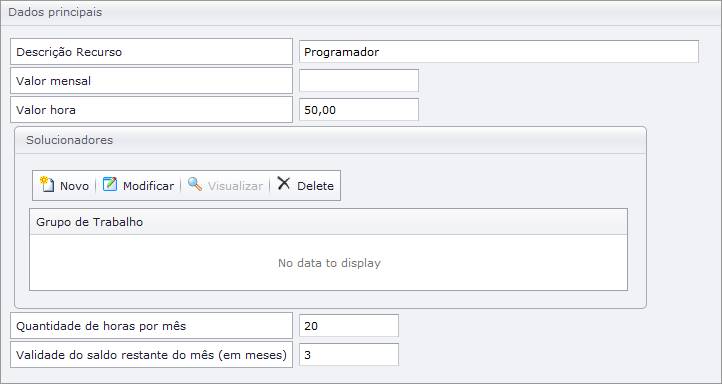This screenshot has height=384, width=722.
Task: Focus the empty Valor mensal field
Action: click(359, 81)
